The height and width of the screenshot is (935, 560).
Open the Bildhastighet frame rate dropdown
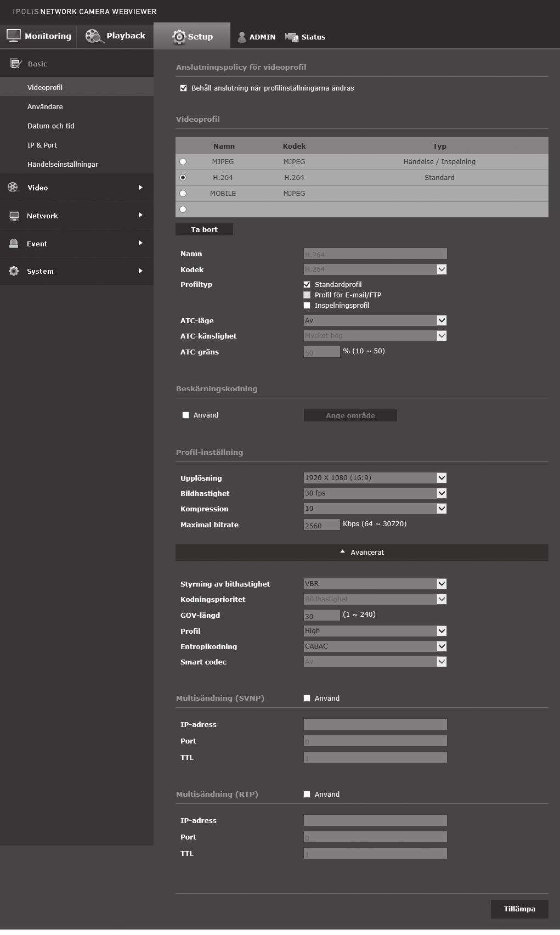[375, 493]
